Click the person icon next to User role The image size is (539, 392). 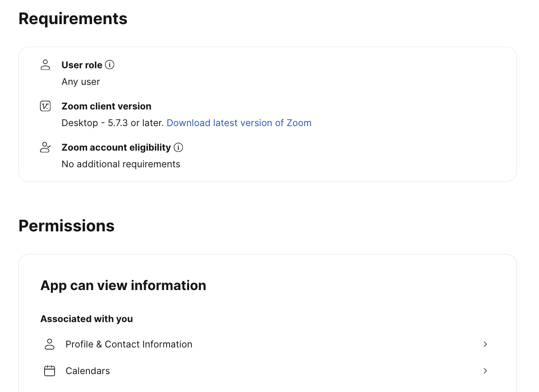click(x=45, y=65)
